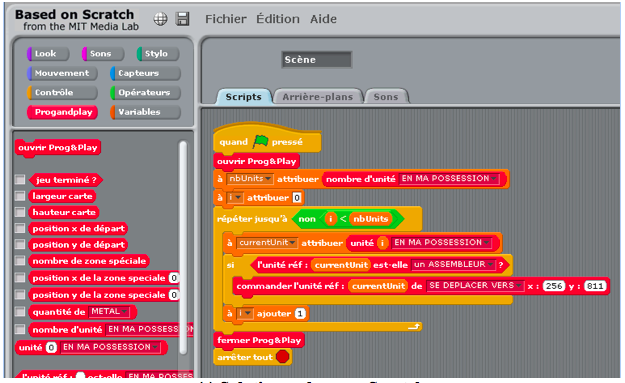Click the commander l'unité réf block label

pos(290,286)
